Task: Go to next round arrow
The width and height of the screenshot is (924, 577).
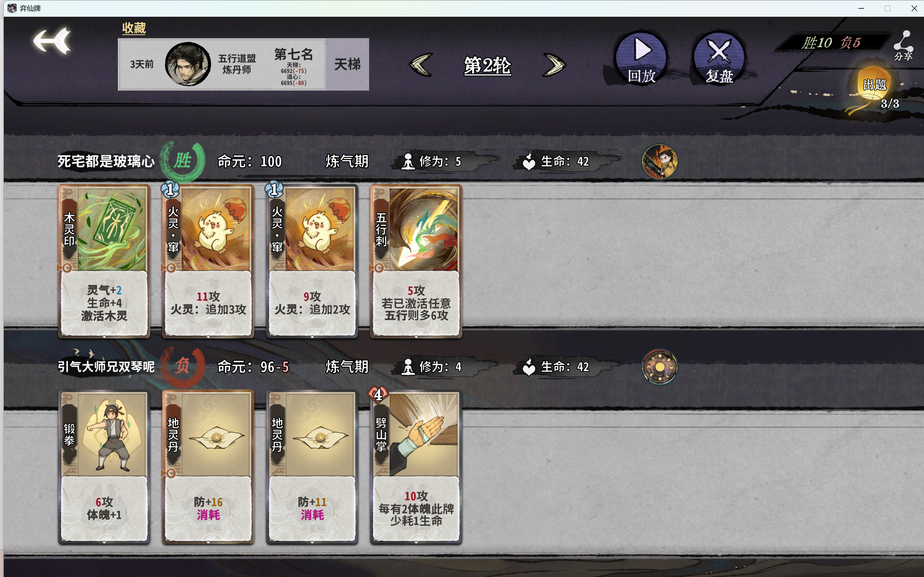Action: (x=554, y=65)
